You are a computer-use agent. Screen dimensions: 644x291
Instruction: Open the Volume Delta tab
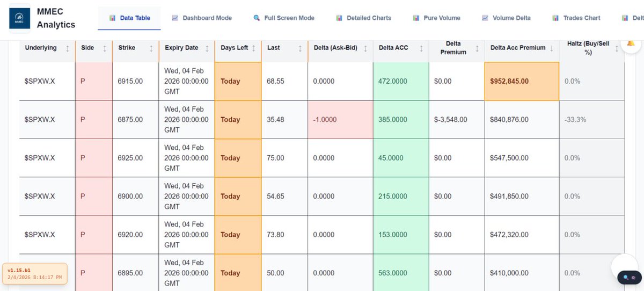pyautogui.click(x=506, y=18)
